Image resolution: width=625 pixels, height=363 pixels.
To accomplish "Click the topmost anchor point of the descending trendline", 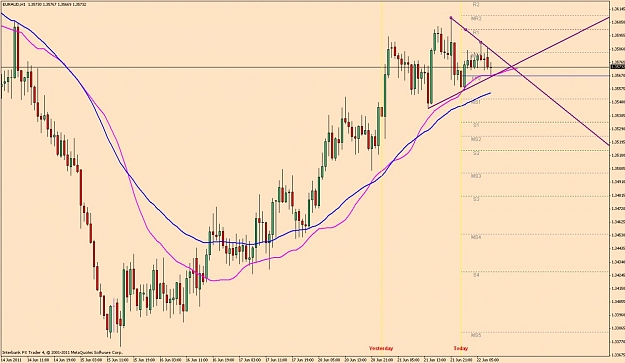I will coord(451,18).
